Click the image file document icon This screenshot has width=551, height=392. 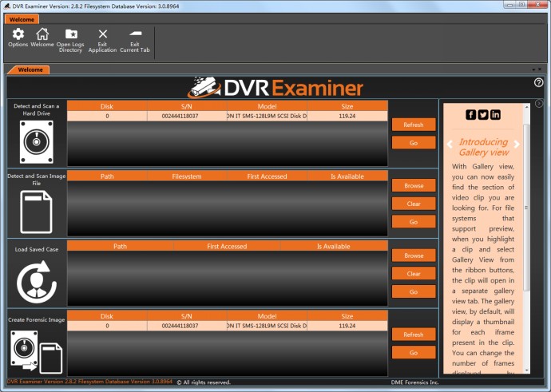tap(36, 212)
